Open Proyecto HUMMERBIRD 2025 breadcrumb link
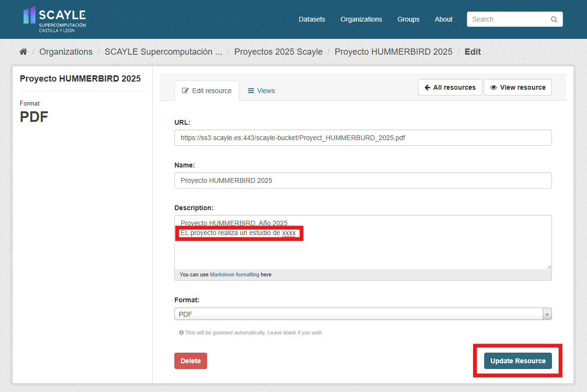587x392 pixels. (393, 52)
